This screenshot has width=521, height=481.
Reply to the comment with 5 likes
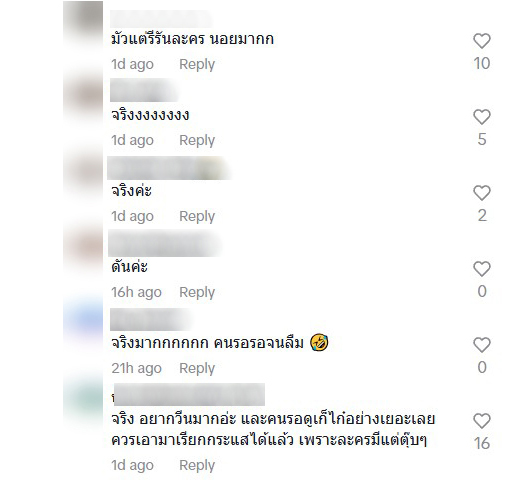197,140
